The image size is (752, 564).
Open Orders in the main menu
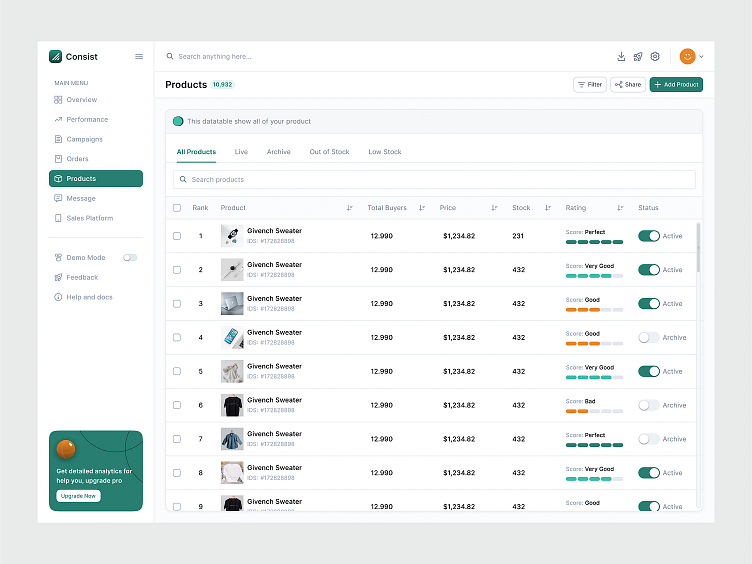click(x=77, y=159)
